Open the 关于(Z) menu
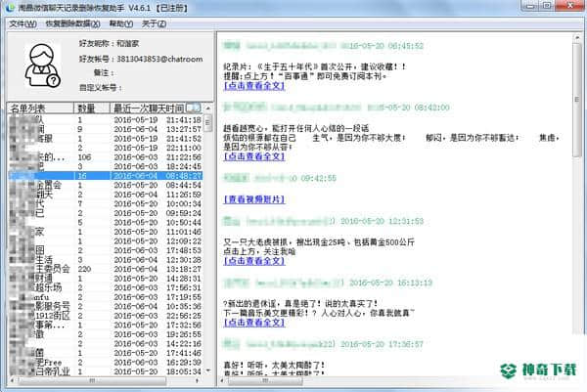 (x=154, y=23)
